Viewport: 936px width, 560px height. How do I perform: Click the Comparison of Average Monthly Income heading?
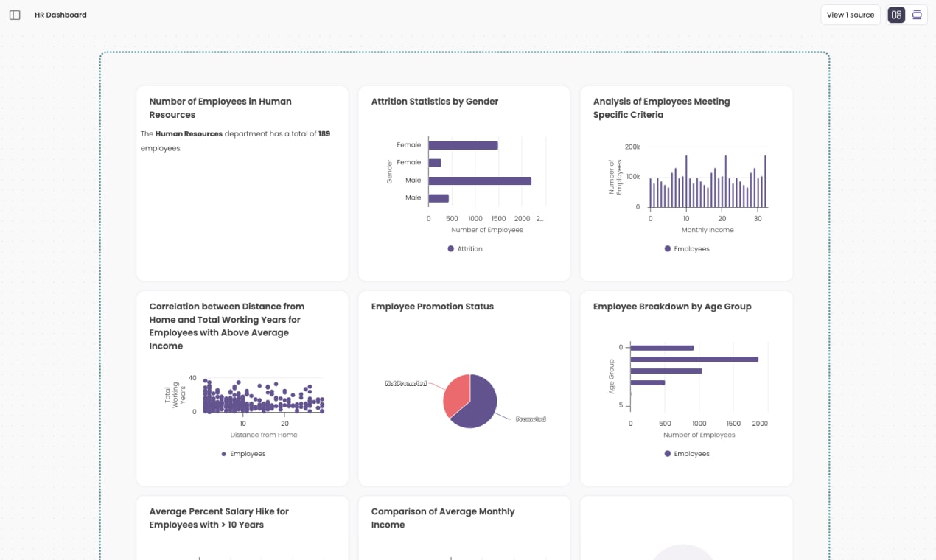coord(443,518)
